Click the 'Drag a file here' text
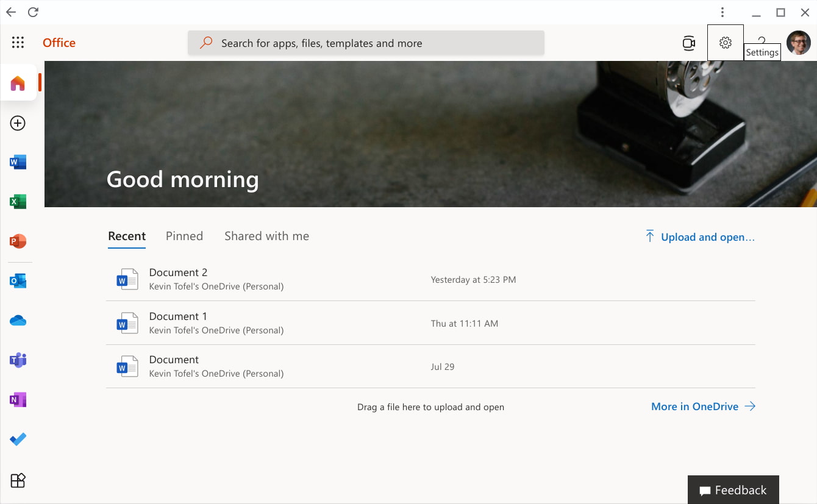817x504 pixels. pos(430,407)
